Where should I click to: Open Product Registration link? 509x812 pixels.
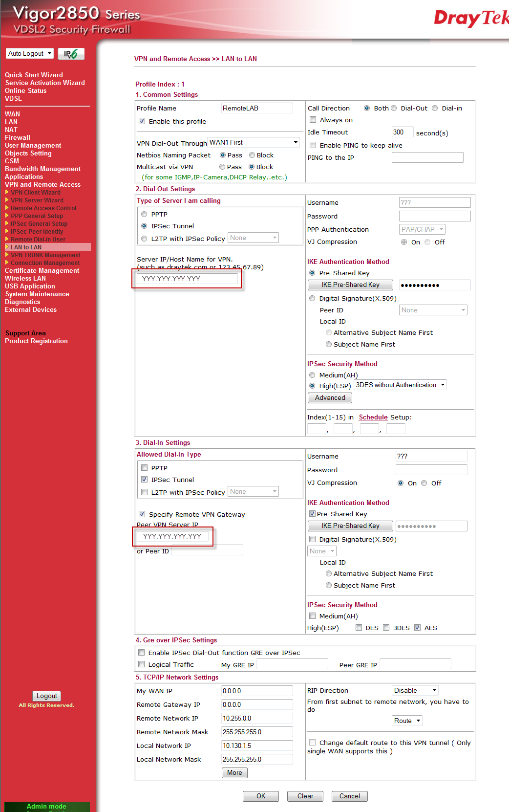click(x=36, y=341)
